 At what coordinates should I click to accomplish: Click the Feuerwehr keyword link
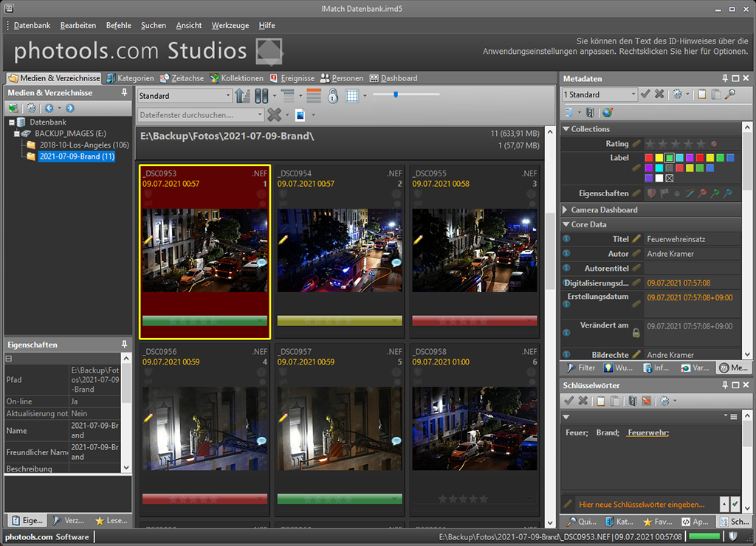(x=647, y=432)
